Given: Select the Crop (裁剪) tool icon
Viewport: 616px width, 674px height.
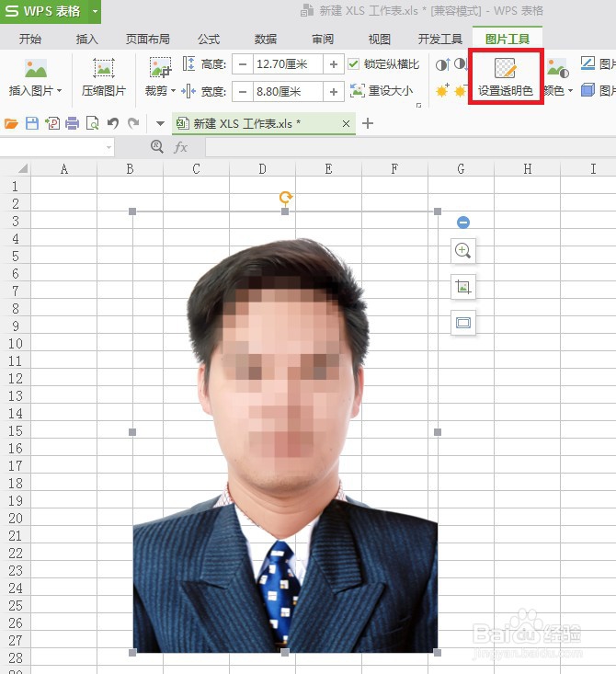Looking at the screenshot, I should 160,68.
